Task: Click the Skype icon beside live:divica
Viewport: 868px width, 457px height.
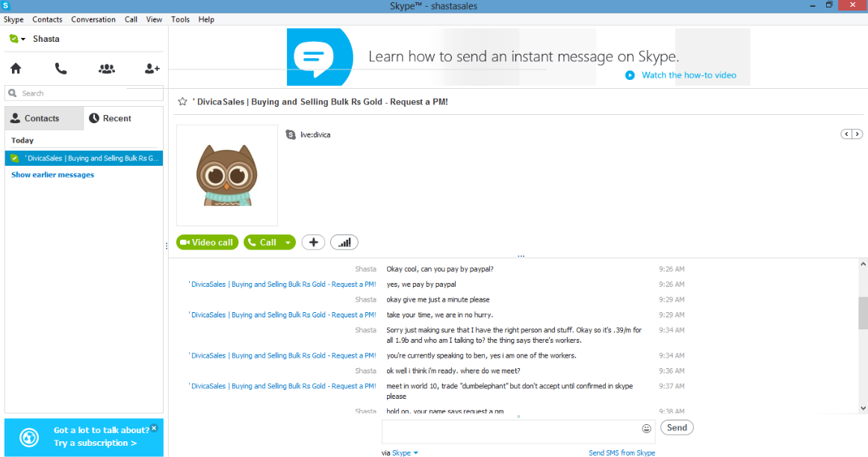Action: (x=291, y=134)
